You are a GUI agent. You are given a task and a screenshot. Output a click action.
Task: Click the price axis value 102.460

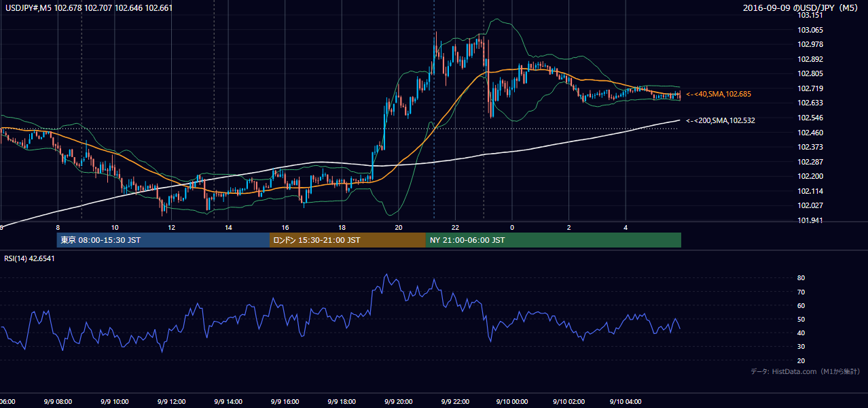pos(810,133)
